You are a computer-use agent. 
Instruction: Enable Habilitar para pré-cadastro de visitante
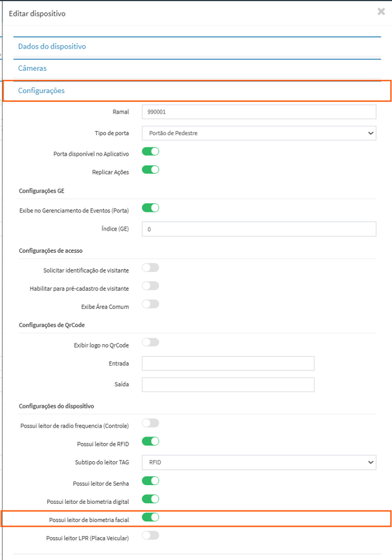click(150, 286)
